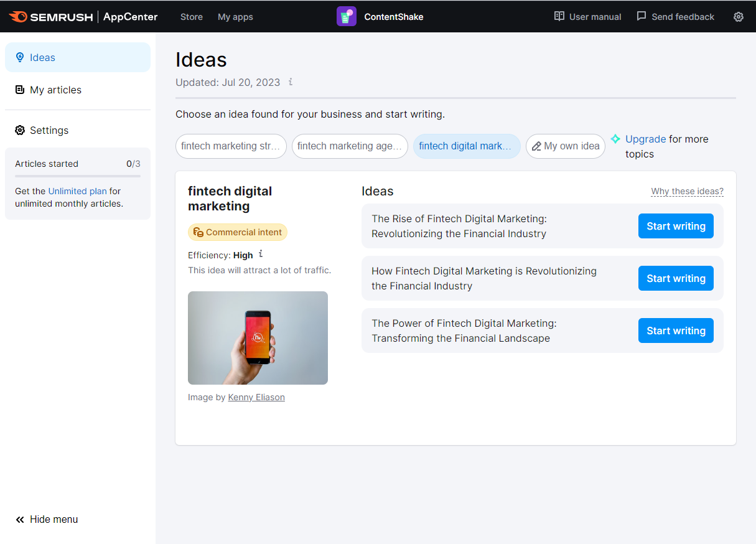Click the AppCenter text in header

click(x=131, y=17)
